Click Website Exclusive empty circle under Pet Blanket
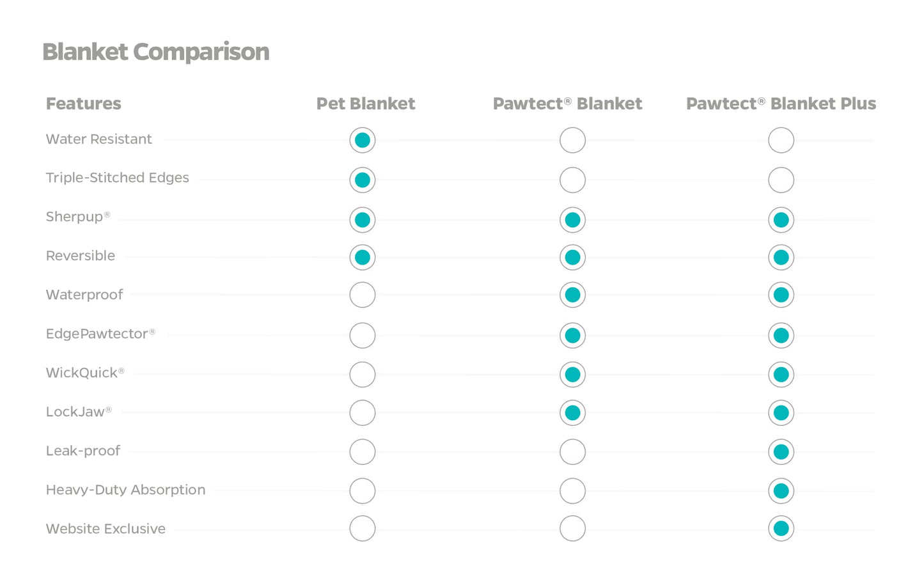The width and height of the screenshot is (924, 571). click(363, 529)
